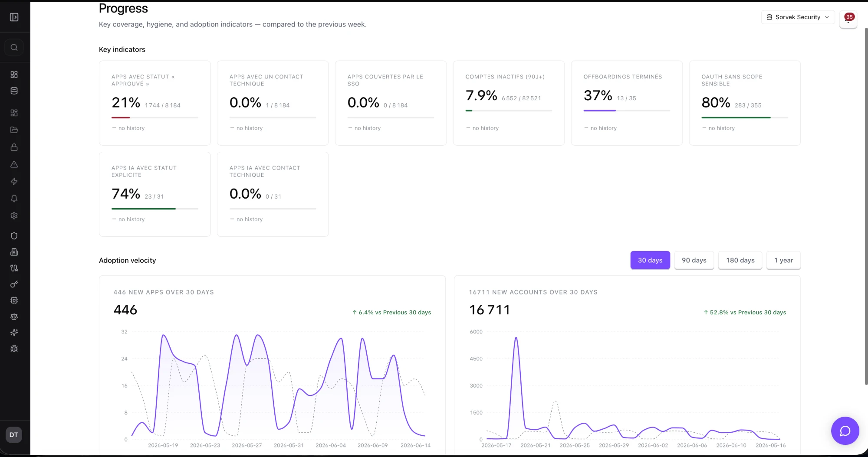Click the 6 552 / 82 521 ratio text
This screenshot has height=457, width=868.
[521, 98]
